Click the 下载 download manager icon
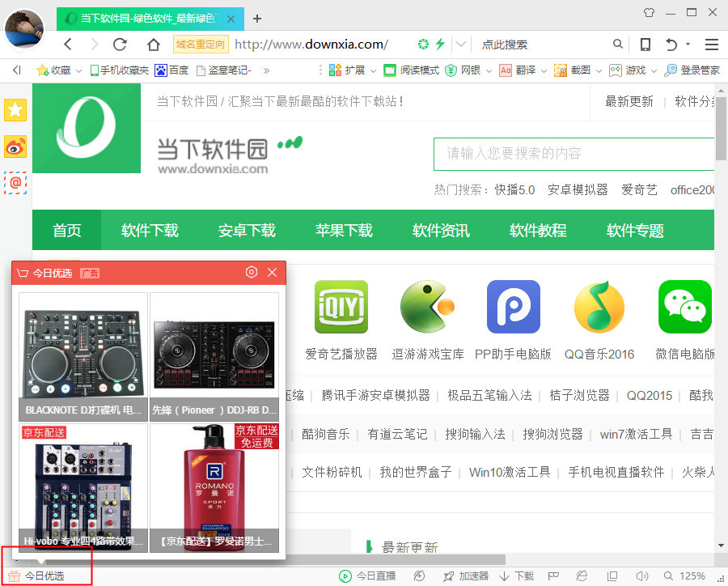 tap(516, 575)
